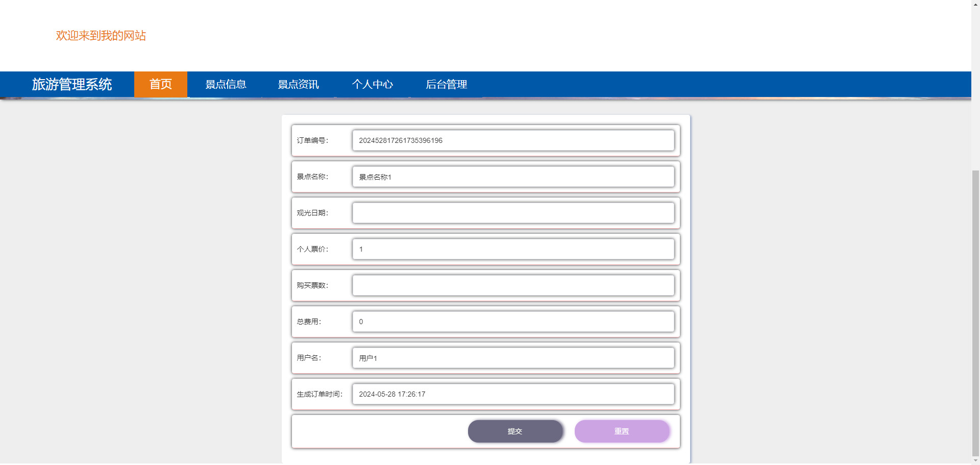Clear the form with 重置 button

coord(622,431)
